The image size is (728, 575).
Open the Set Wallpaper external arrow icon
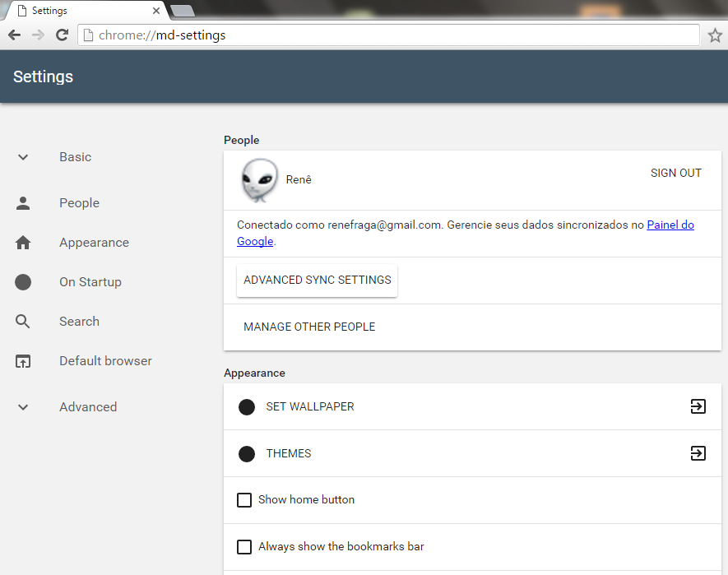pos(698,406)
